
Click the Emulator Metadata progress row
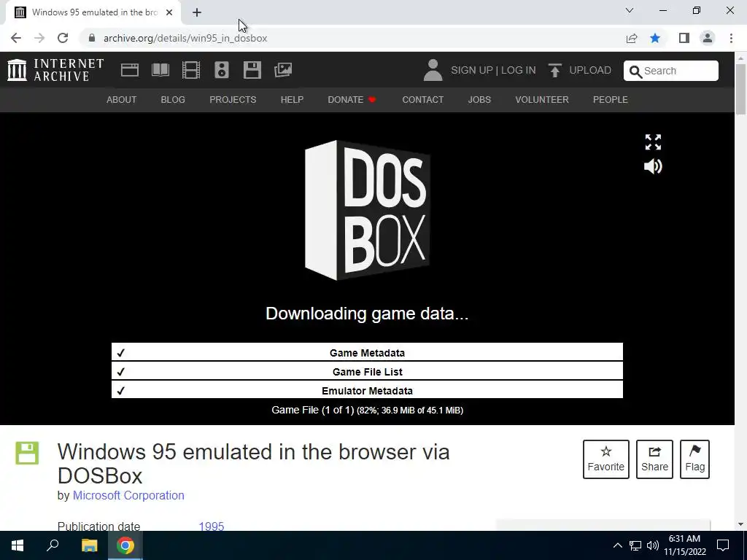click(367, 391)
